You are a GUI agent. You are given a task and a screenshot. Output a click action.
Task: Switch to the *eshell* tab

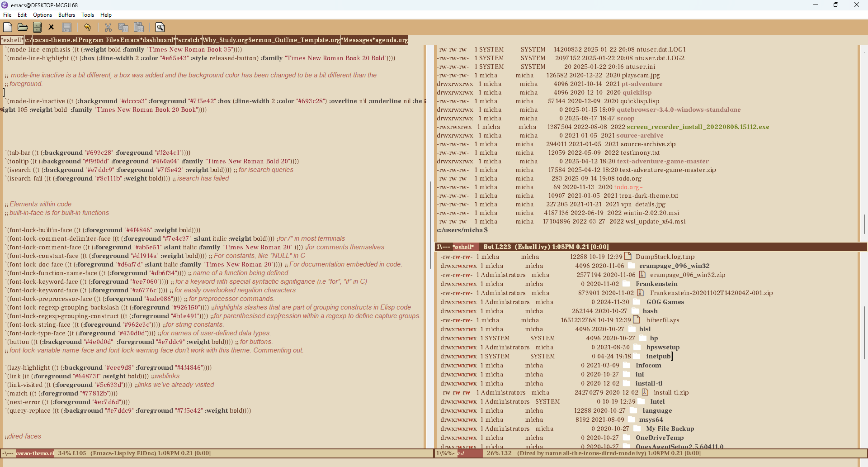[12, 40]
